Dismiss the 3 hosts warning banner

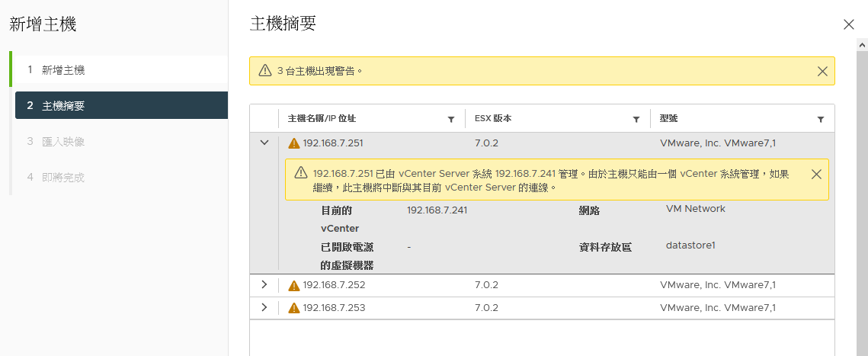(x=822, y=71)
